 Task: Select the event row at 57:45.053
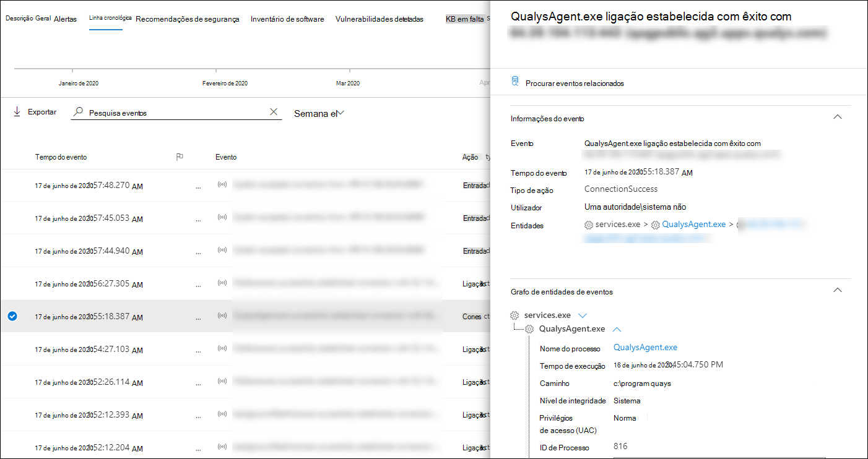[245, 218]
